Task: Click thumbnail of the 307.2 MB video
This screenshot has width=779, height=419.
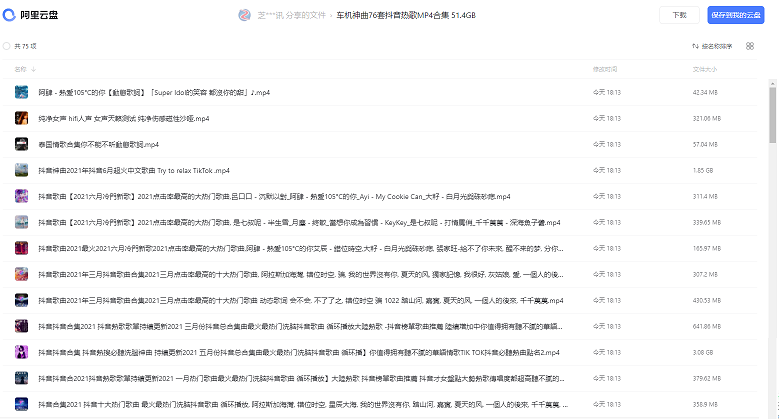Action: (21, 274)
